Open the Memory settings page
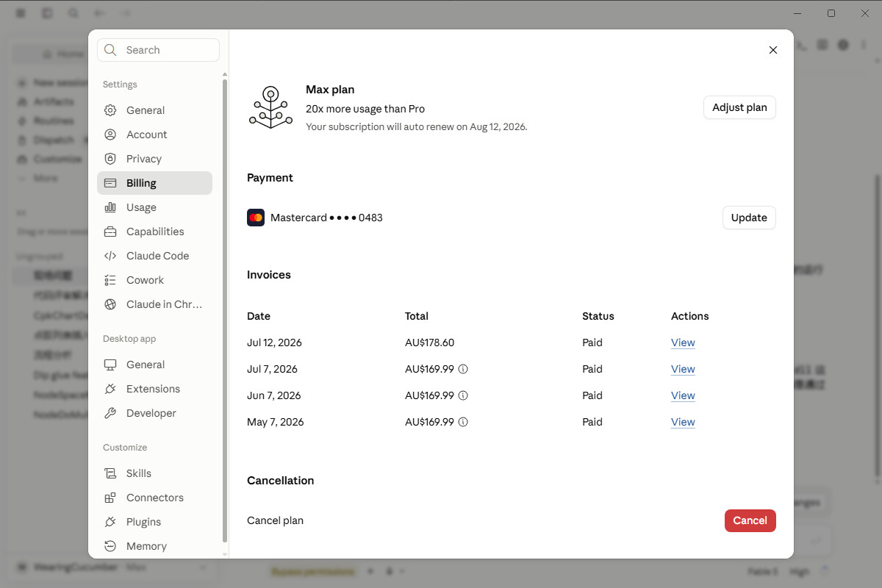This screenshot has width=882, height=588. coord(154,546)
